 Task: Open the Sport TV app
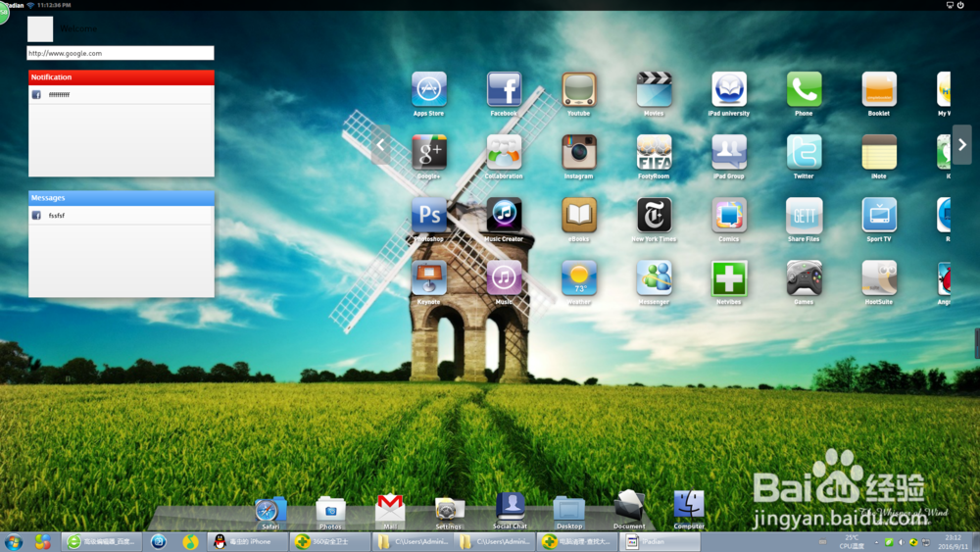(879, 215)
